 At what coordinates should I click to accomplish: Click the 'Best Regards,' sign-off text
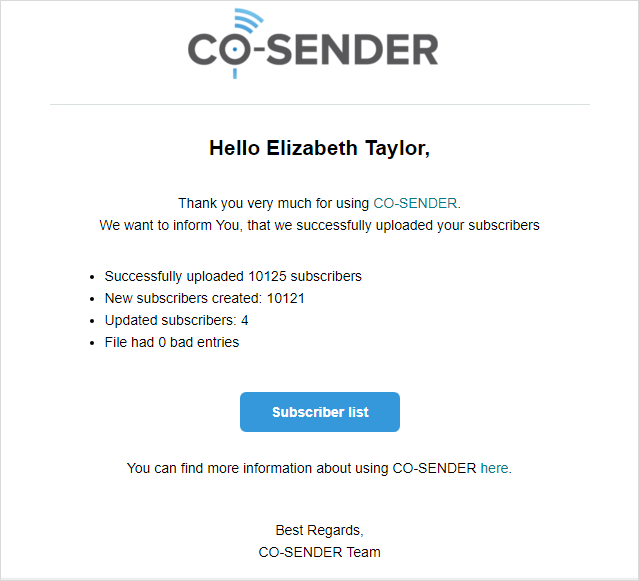320,530
